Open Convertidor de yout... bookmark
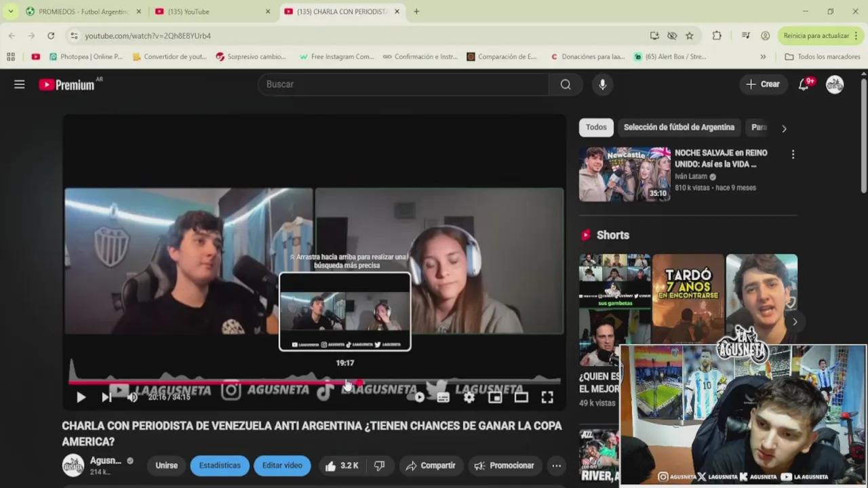 tap(170, 57)
